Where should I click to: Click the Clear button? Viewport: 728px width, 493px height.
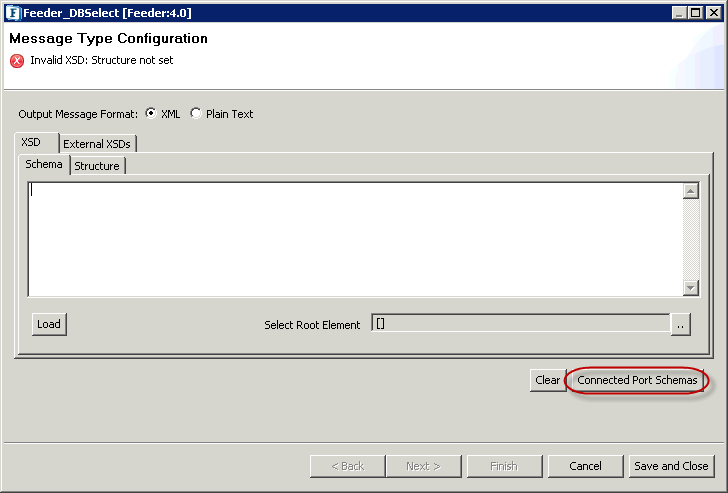point(548,380)
